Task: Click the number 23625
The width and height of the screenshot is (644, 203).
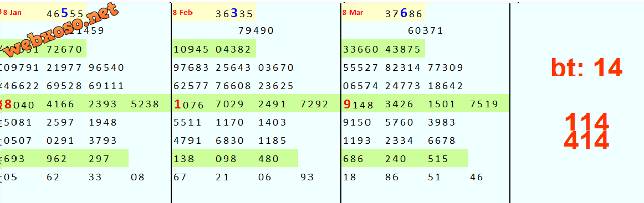Action: [x=276, y=86]
